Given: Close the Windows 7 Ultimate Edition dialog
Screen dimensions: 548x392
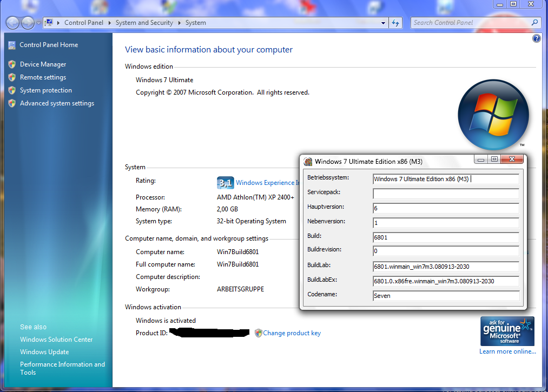Looking at the screenshot, I should click(x=512, y=159).
